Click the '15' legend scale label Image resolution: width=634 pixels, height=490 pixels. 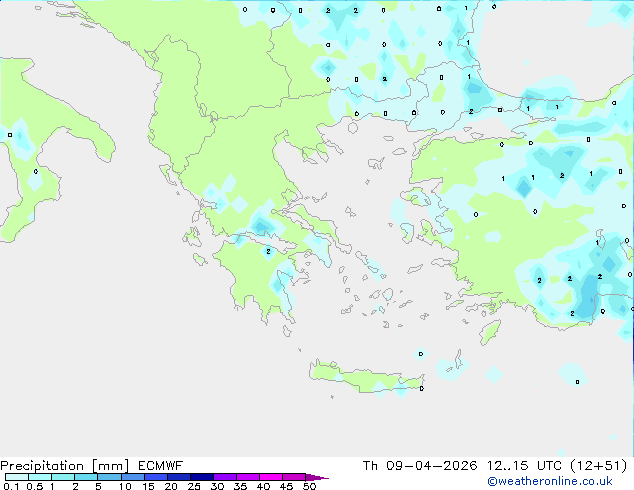coord(148,486)
